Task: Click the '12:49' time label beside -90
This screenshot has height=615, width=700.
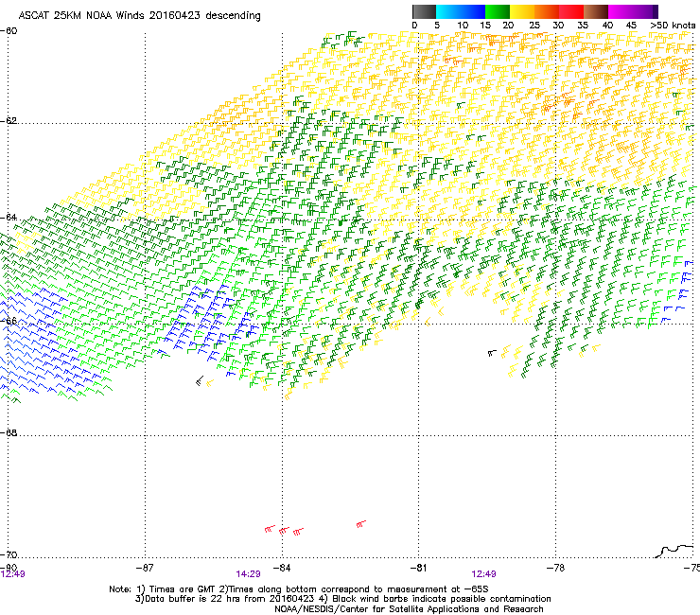Action: [13, 574]
